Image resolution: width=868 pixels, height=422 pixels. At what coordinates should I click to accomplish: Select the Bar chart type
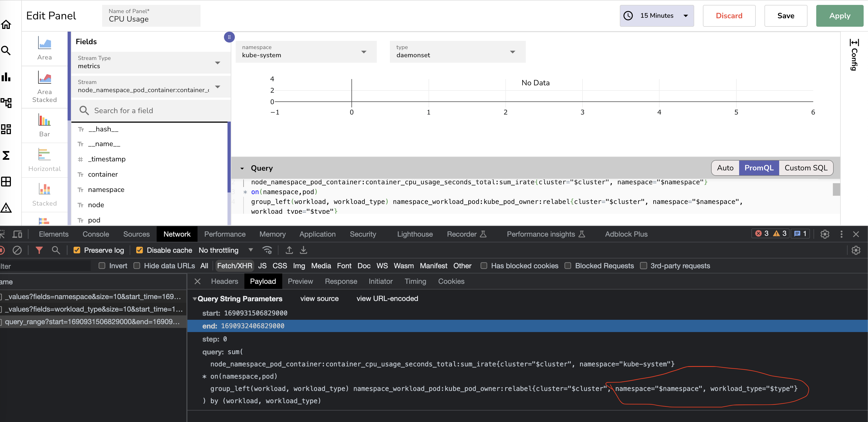click(44, 125)
